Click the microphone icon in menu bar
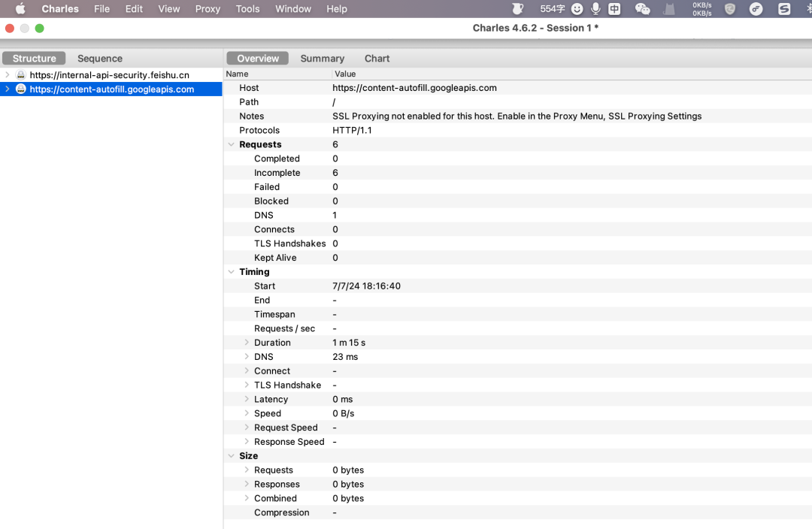Viewport: 812px width, 529px height. pyautogui.click(x=595, y=9)
